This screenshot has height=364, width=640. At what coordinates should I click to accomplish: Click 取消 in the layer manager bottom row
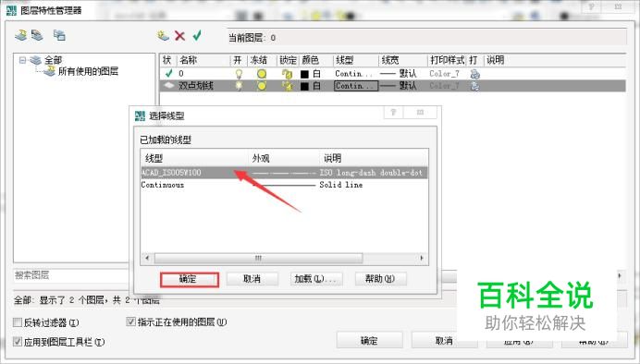(x=444, y=340)
